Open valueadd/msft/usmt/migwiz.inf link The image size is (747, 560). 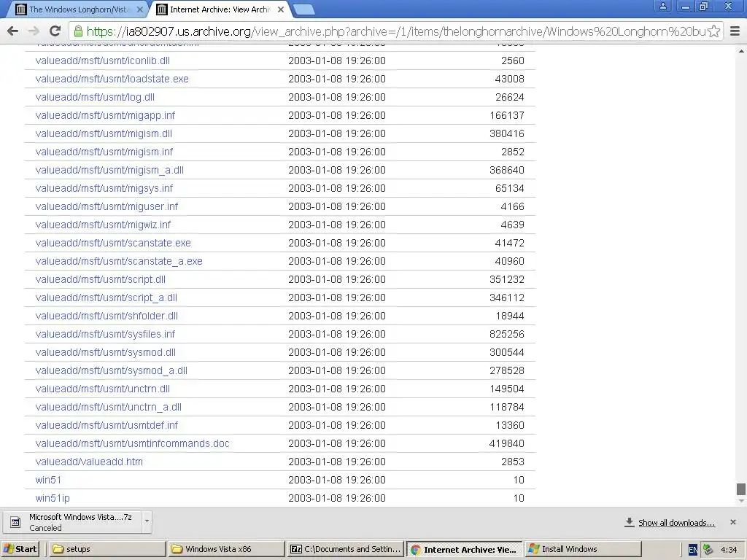(x=103, y=225)
